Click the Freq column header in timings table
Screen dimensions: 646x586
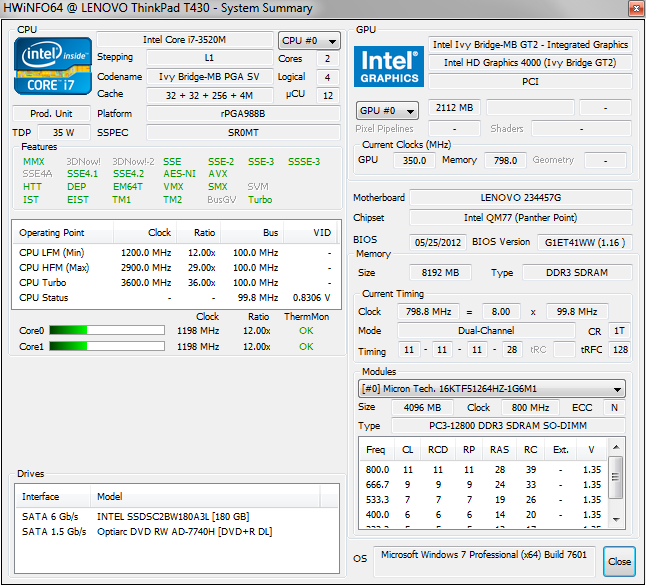tap(375, 450)
